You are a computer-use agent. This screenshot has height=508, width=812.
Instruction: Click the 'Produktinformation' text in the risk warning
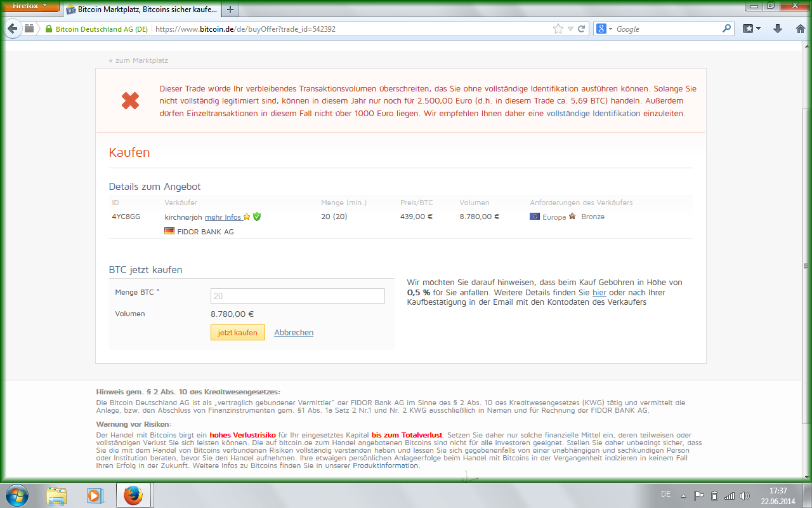pyautogui.click(x=386, y=465)
